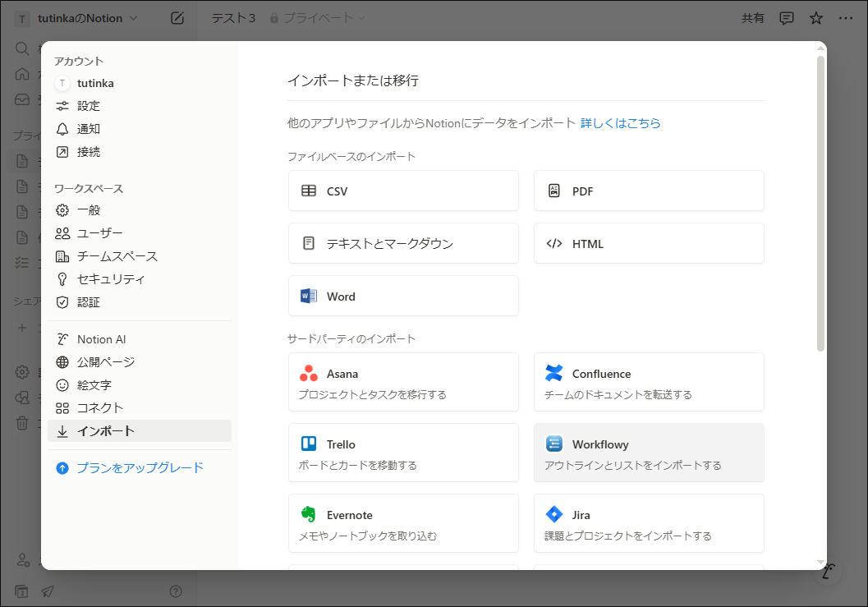
Task: Import from Evernote
Action: click(x=403, y=523)
